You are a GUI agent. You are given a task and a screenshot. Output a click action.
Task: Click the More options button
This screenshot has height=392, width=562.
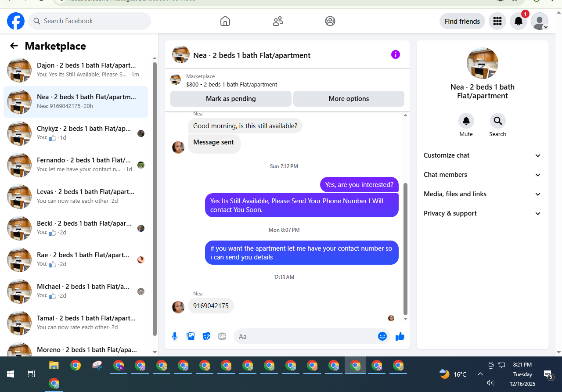(x=349, y=99)
